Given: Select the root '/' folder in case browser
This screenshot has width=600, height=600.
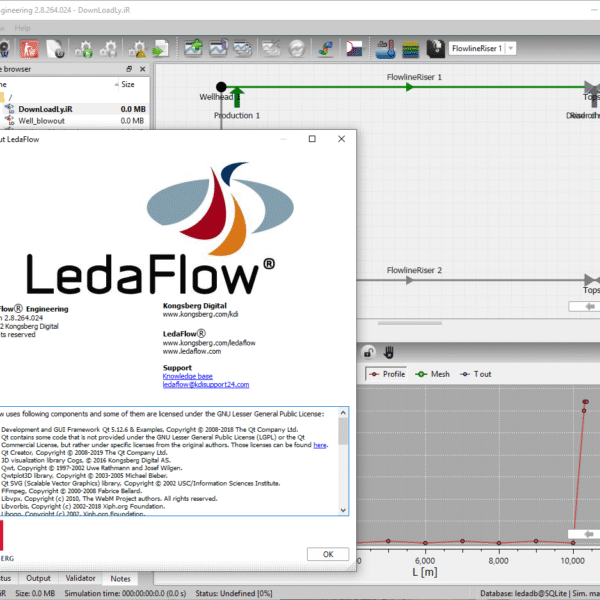Looking at the screenshot, I should click(x=8, y=97).
